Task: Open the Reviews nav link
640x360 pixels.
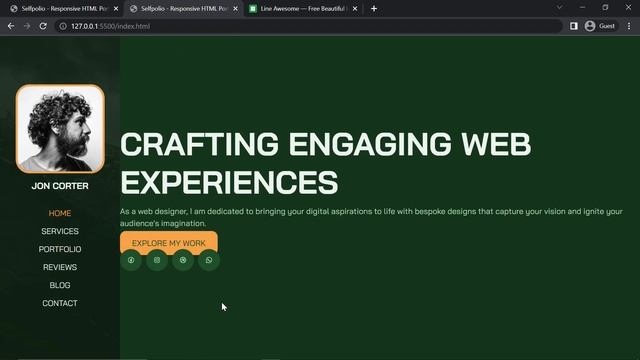Action: pyautogui.click(x=60, y=267)
